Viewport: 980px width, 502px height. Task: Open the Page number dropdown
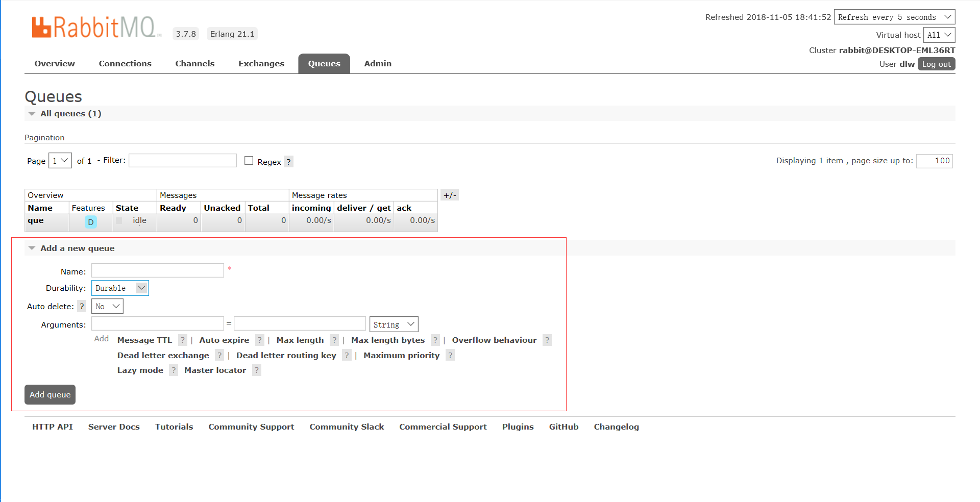point(60,161)
